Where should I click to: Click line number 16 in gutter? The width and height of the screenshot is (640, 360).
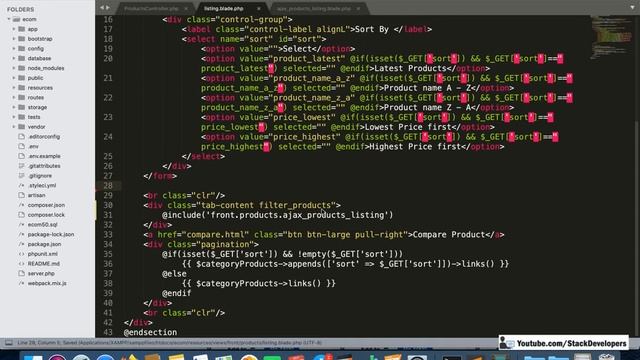click(108, 19)
